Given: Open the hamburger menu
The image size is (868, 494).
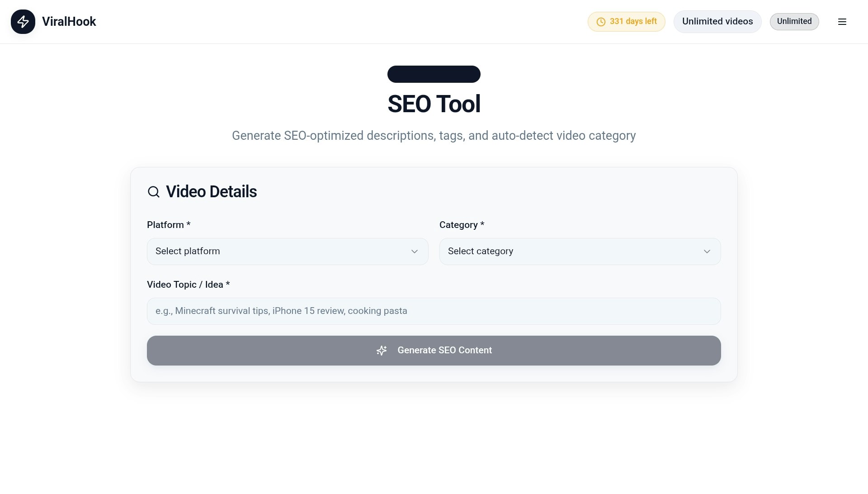Looking at the screenshot, I should click(842, 22).
